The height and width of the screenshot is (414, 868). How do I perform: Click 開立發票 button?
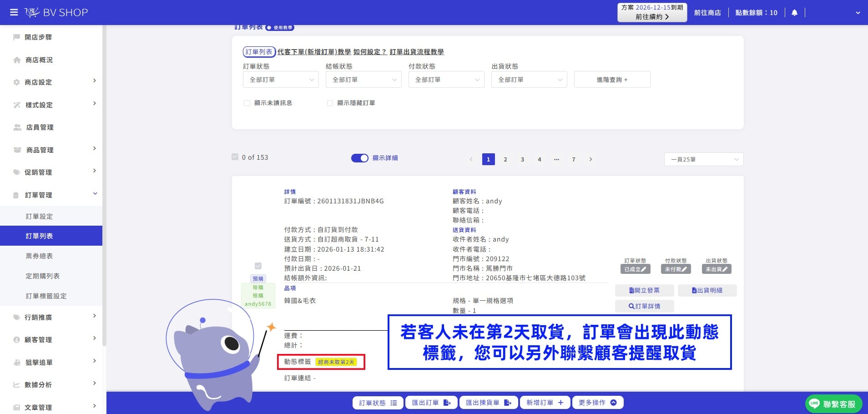pyautogui.click(x=644, y=290)
